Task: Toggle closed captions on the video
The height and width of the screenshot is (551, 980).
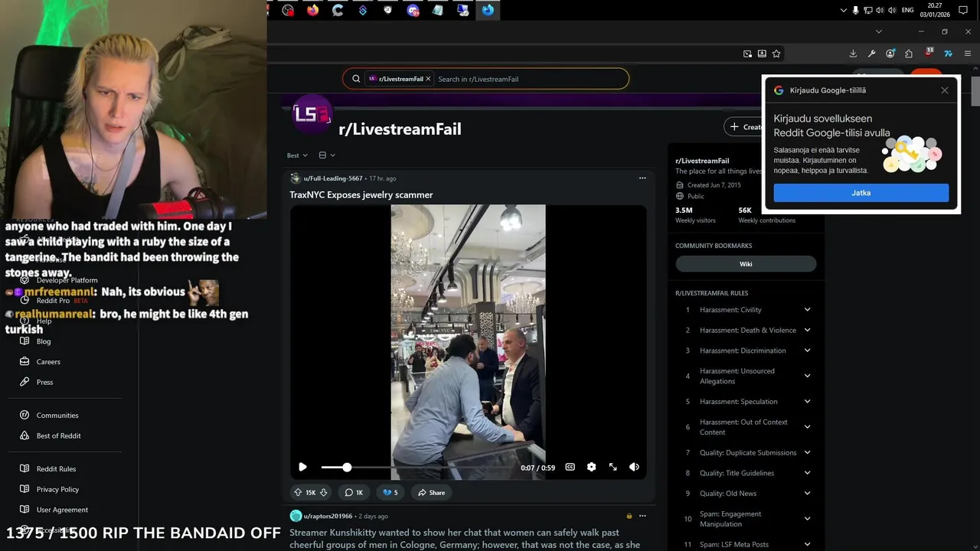Action: [570, 467]
